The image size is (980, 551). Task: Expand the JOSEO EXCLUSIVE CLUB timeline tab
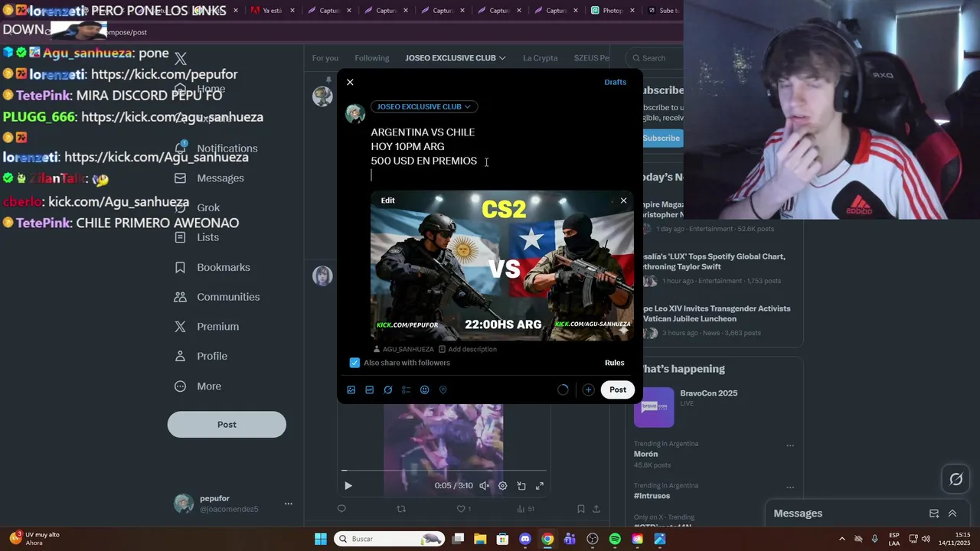point(456,58)
